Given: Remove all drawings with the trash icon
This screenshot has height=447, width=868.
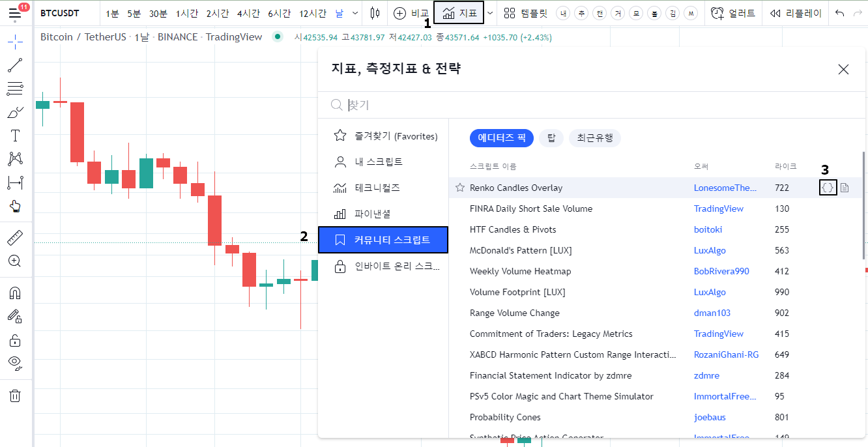Looking at the screenshot, I should coord(15,396).
